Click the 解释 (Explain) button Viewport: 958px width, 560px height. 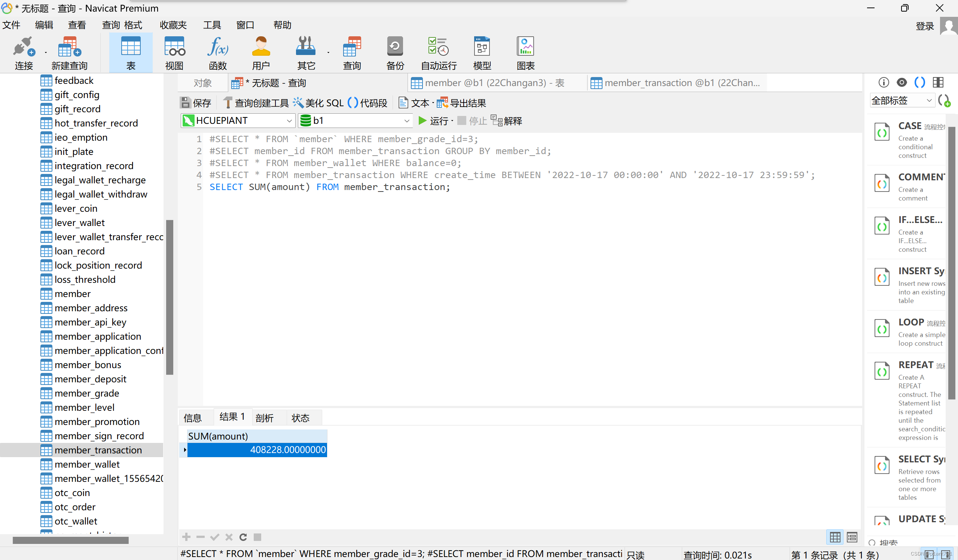(x=507, y=121)
